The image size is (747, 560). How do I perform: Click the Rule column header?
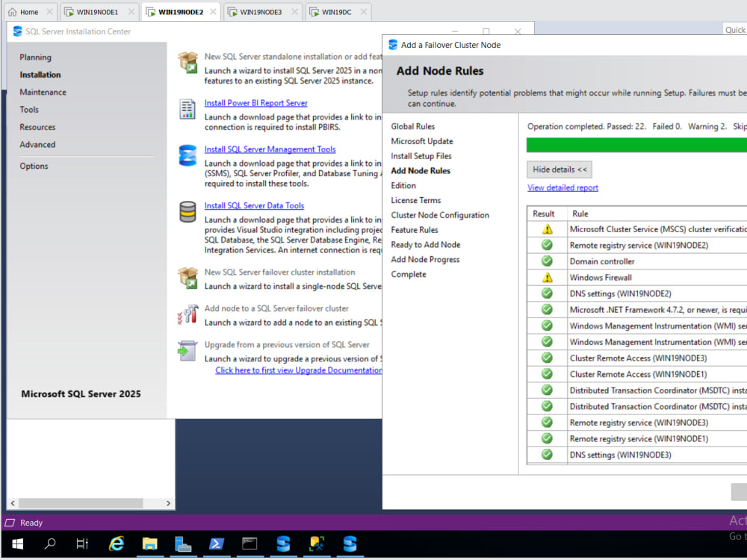pos(657,214)
